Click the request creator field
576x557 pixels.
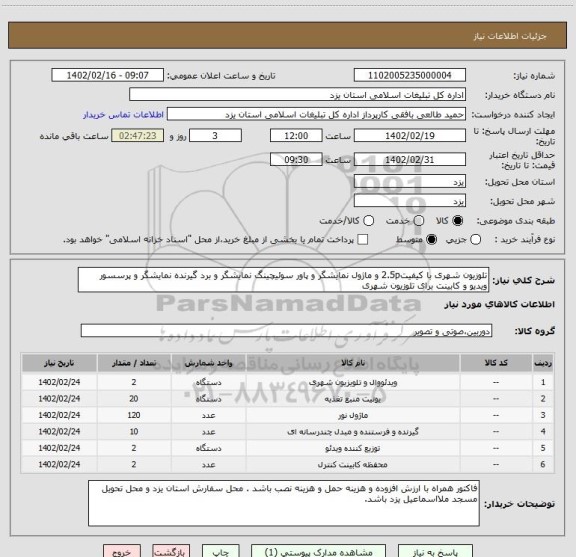(x=316, y=114)
